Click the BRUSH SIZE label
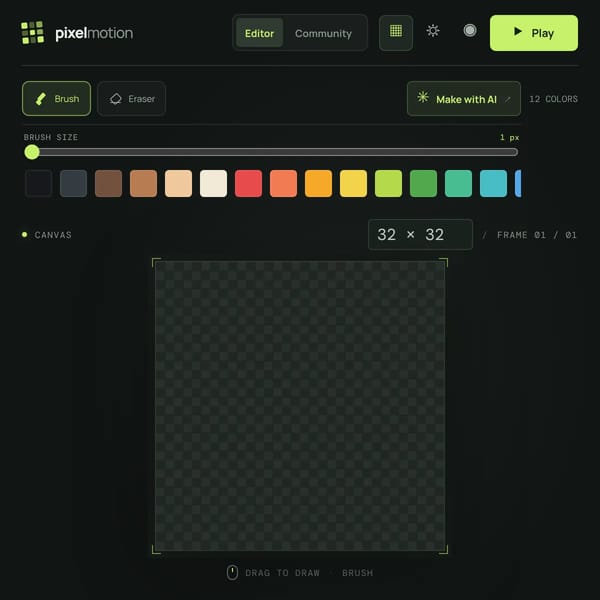 tap(51, 137)
